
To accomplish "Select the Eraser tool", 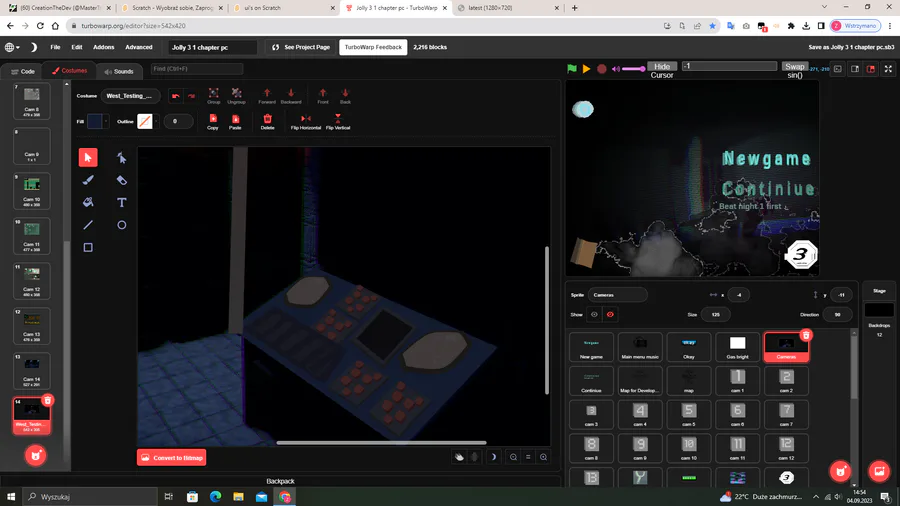I will pyautogui.click(x=122, y=180).
